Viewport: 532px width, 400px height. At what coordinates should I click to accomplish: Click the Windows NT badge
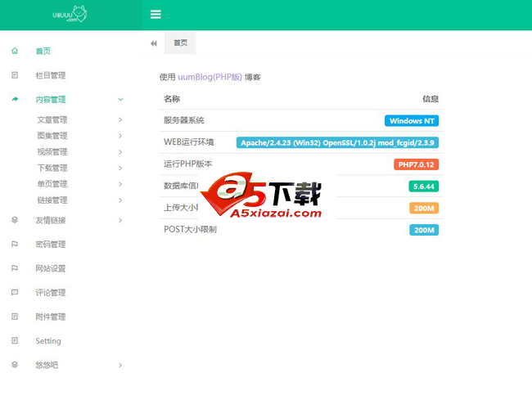pos(412,121)
